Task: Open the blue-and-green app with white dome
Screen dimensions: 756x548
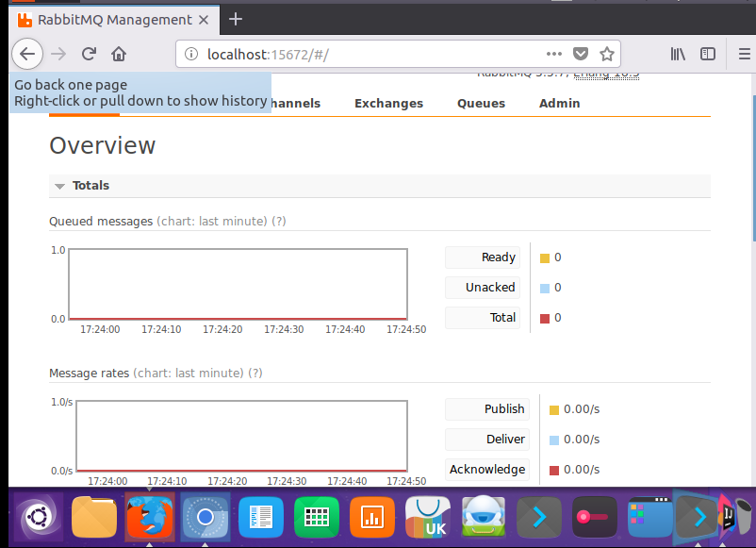Action: click(484, 517)
